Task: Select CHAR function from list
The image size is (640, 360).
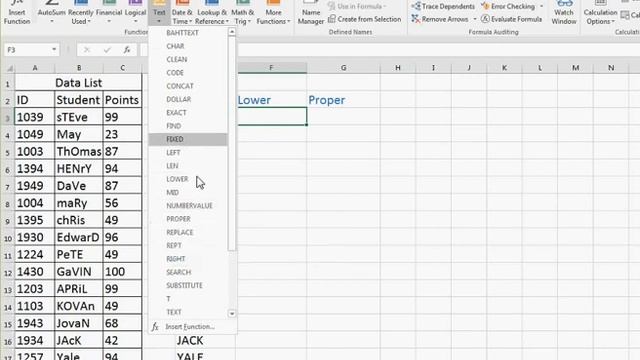Action: [x=188, y=46]
